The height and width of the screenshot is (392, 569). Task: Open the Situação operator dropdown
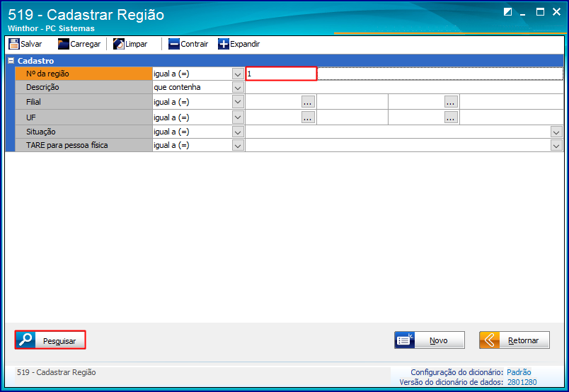tap(238, 132)
